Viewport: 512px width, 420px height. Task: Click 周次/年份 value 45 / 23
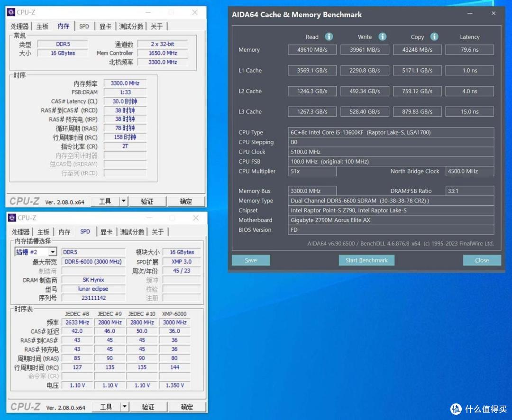(x=182, y=271)
